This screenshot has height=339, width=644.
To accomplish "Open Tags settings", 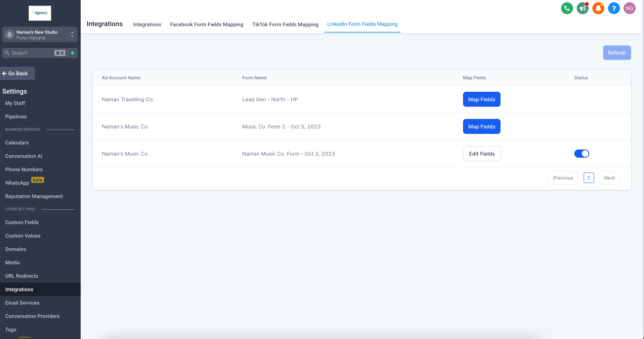I will click(10, 330).
